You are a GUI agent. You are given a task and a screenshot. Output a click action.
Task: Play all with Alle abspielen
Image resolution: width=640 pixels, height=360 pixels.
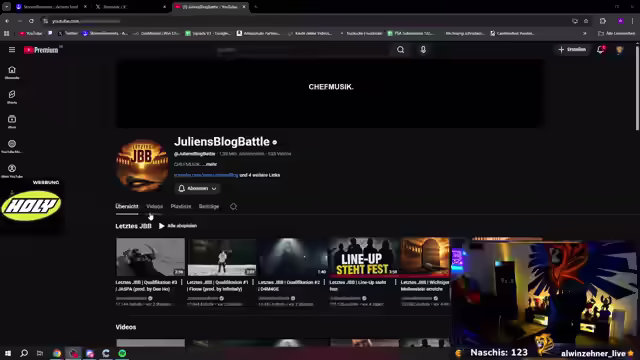[x=178, y=226]
